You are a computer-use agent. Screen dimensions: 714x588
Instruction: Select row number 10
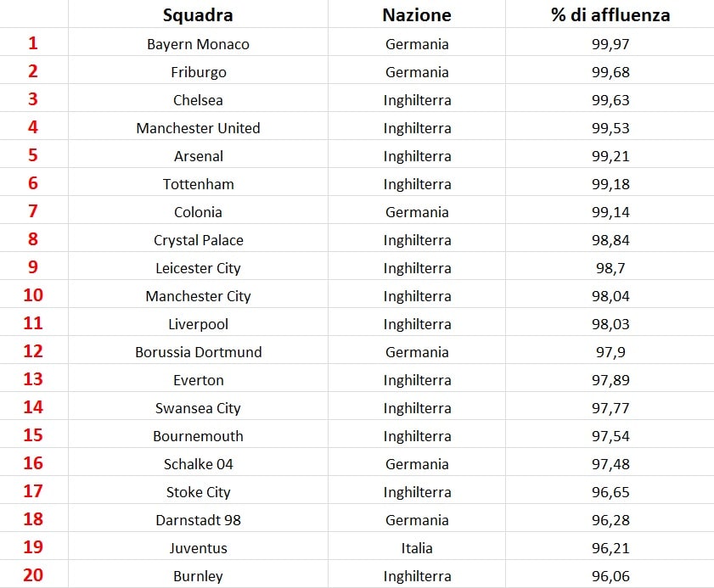[x=33, y=295]
